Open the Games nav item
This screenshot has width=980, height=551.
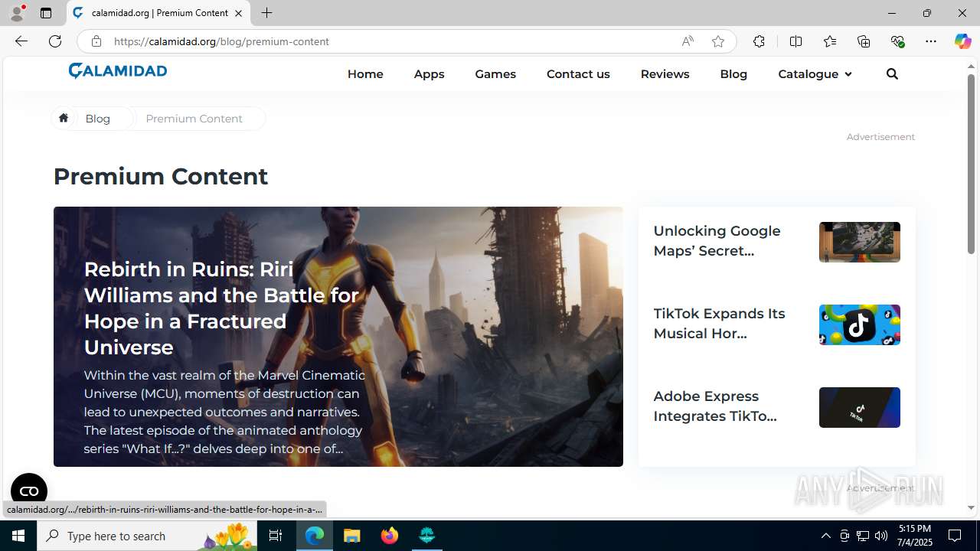pos(495,74)
